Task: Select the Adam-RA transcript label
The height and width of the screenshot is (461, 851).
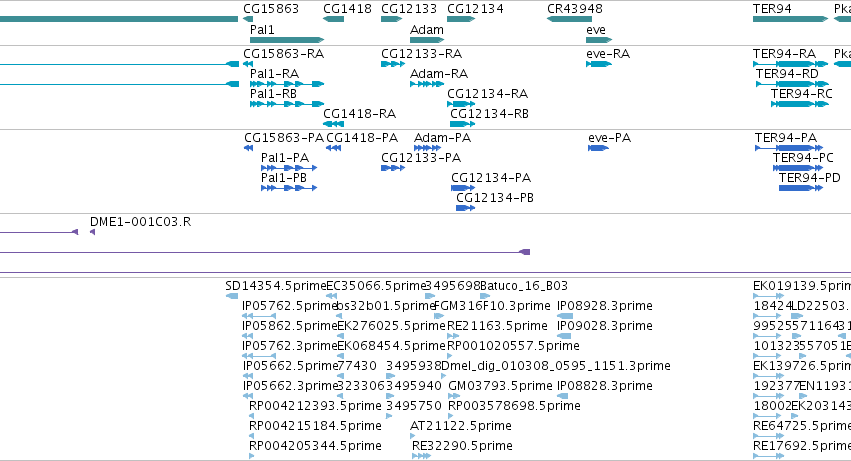Action: (439, 74)
